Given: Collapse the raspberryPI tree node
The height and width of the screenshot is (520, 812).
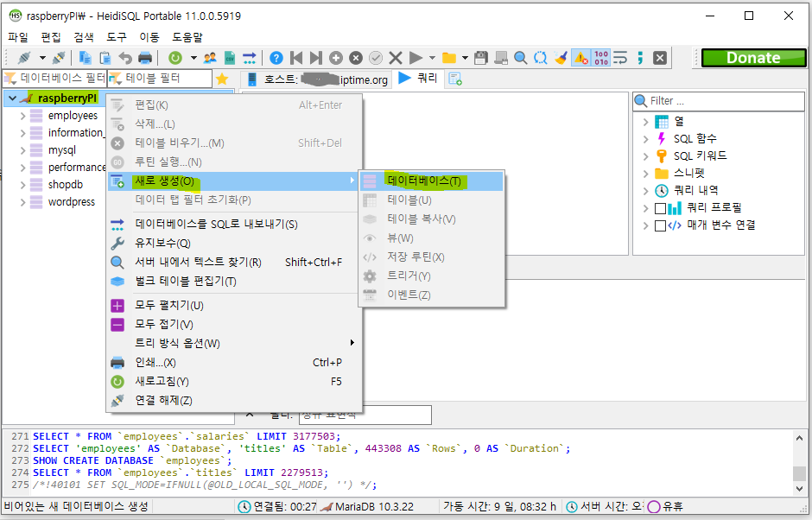Looking at the screenshot, I should [12, 98].
